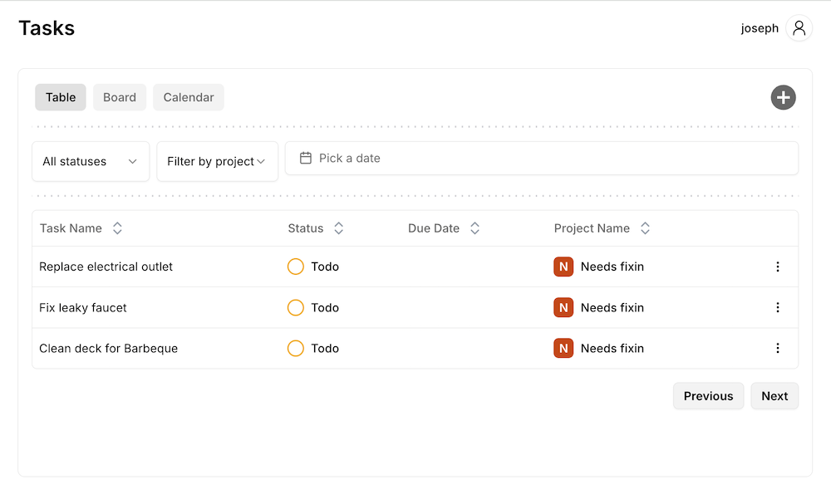Expand the All statuses dropdown
Viewport: 831px width, 504px height.
point(91,161)
